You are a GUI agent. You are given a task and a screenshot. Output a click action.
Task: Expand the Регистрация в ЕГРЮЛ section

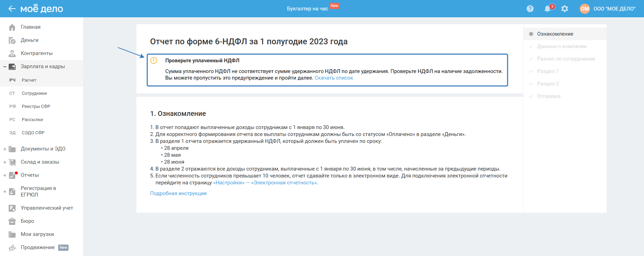5,192
